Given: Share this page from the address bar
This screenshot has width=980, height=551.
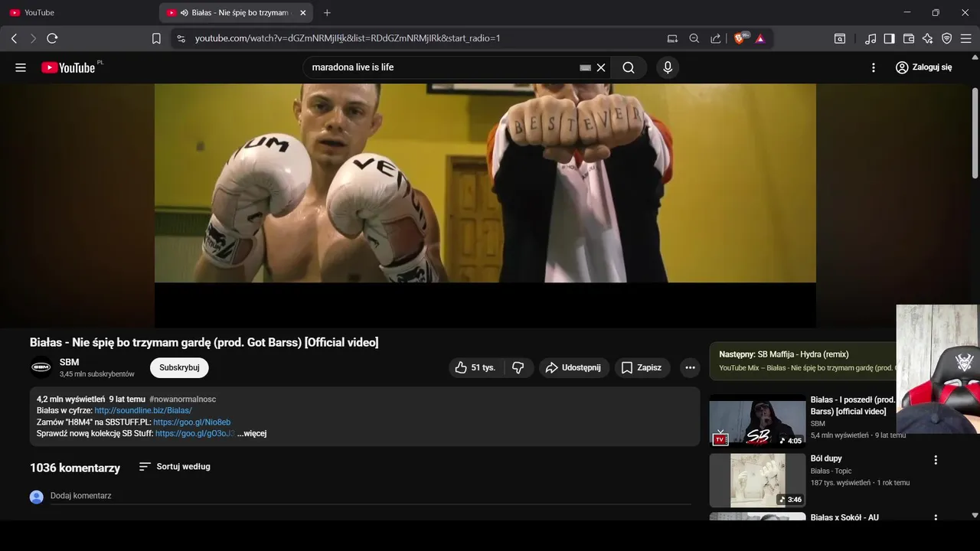Looking at the screenshot, I should pyautogui.click(x=716, y=38).
